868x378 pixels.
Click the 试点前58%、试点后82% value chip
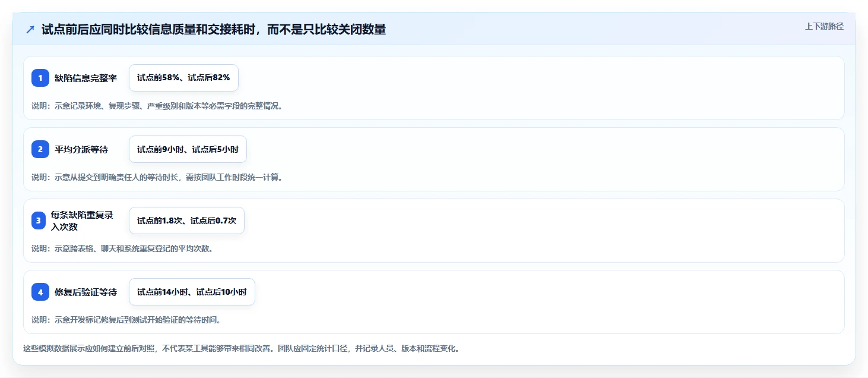pos(183,78)
